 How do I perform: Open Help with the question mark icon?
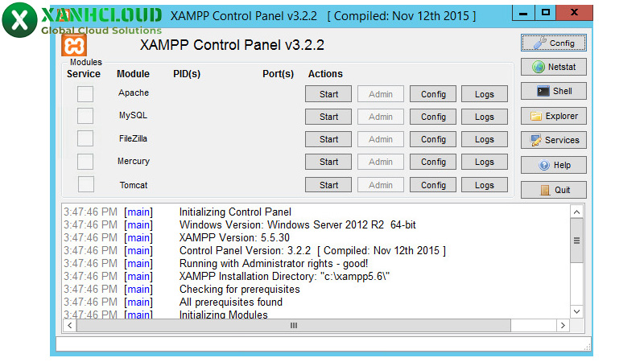click(553, 165)
